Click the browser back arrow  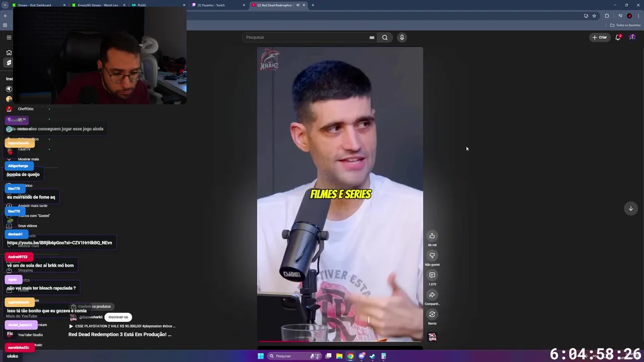pos(6,16)
